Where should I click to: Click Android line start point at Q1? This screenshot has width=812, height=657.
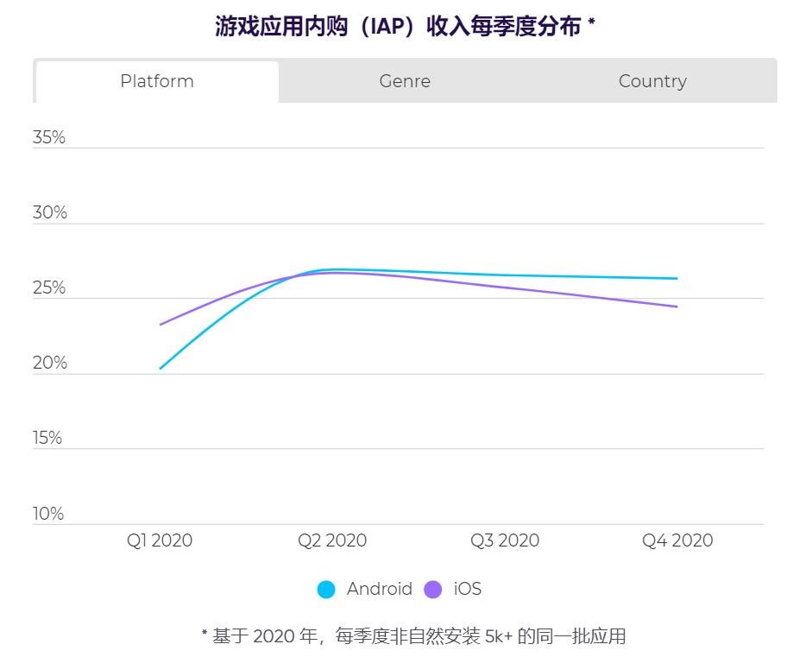pyautogui.click(x=161, y=369)
